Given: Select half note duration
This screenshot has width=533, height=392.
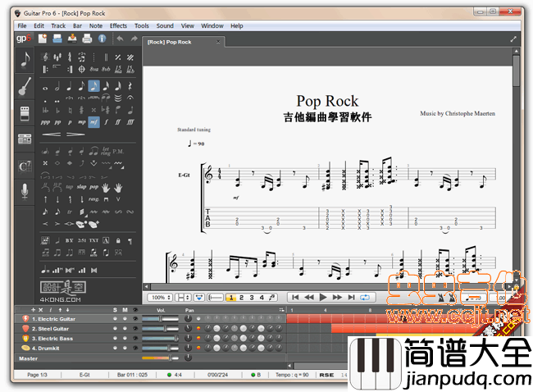Looking at the screenshot, I should click(57, 86).
